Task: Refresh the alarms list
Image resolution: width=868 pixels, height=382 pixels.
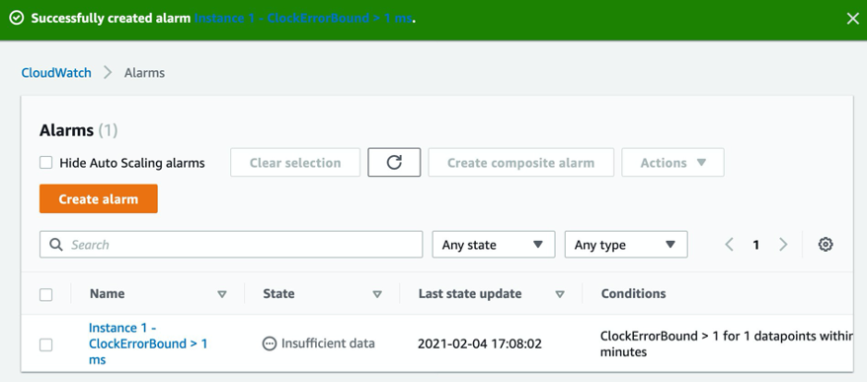Action: tap(394, 162)
